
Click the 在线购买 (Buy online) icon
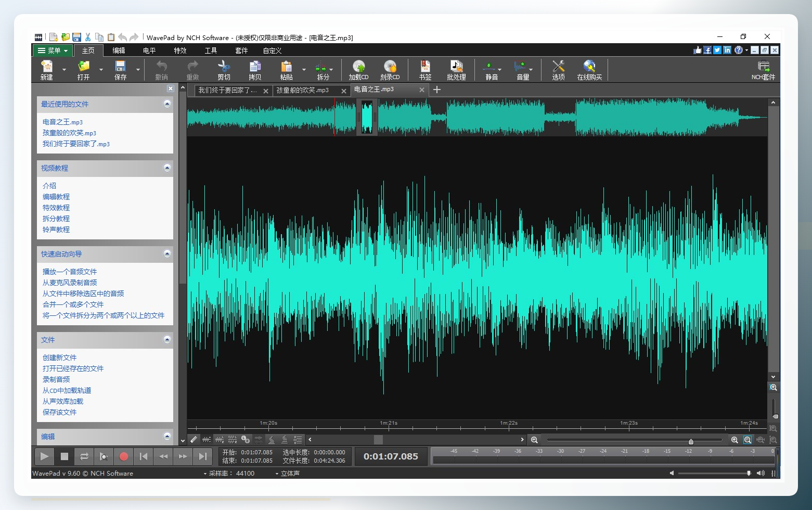pos(589,66)
